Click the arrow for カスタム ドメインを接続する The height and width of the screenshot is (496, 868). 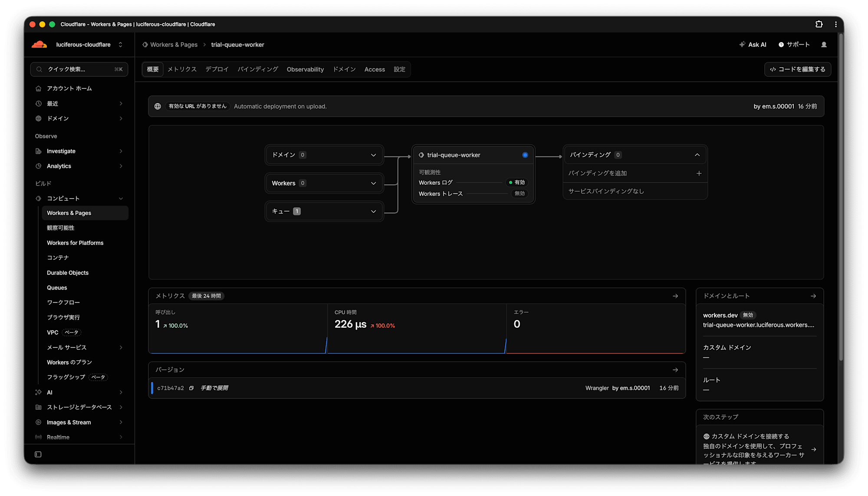point(814,450)
